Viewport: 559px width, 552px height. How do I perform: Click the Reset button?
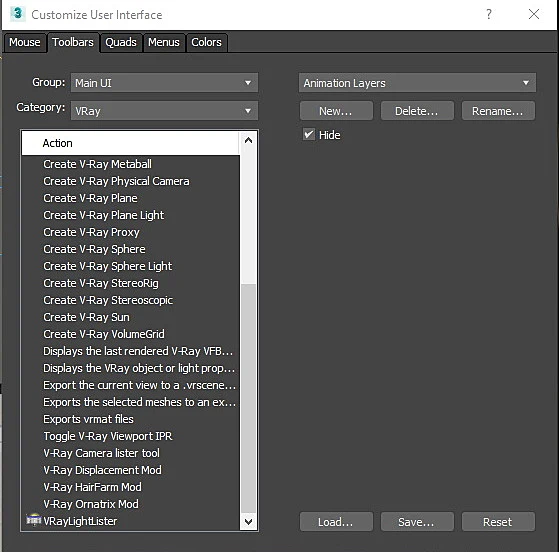coord(498,522)
